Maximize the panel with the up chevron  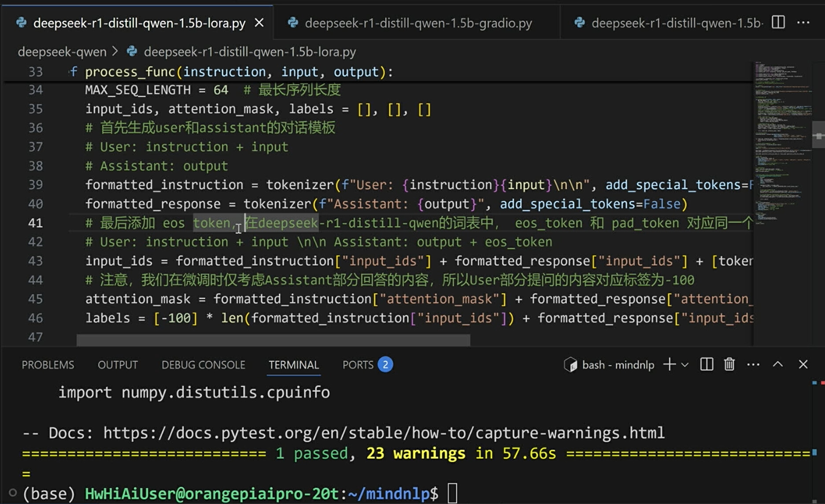778,364
